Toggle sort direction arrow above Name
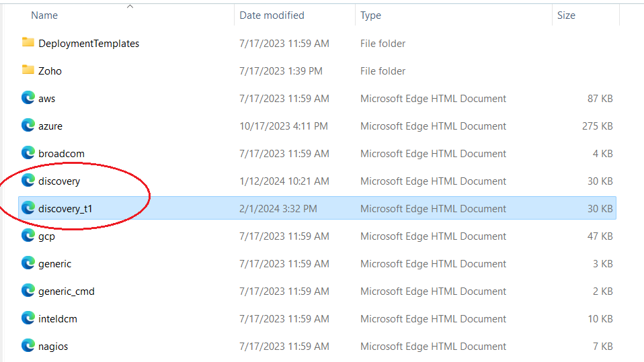Image resolution: width=644 pixels, height=362 pixels. click(130, 6)
